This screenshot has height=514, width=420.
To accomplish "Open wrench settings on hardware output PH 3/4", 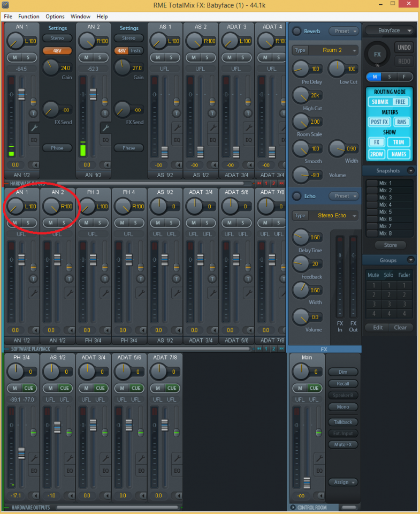I will click(33, 458).
